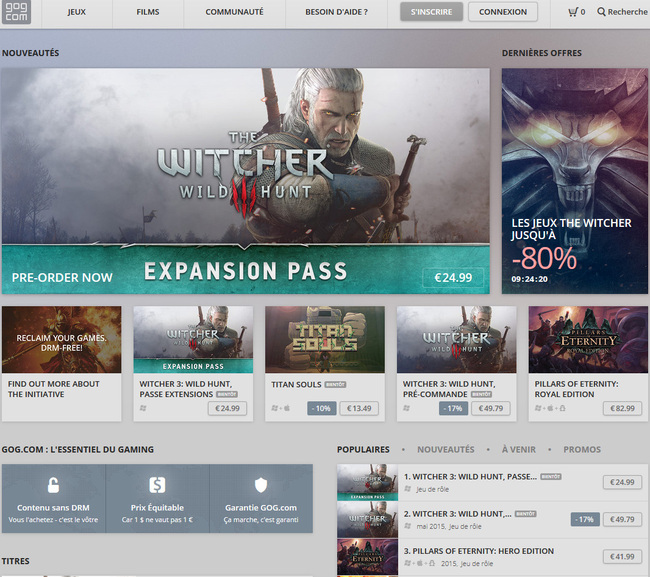Click the €82.99 price on Pillars Royal Edition
The image size is (650, 577).
623,408
